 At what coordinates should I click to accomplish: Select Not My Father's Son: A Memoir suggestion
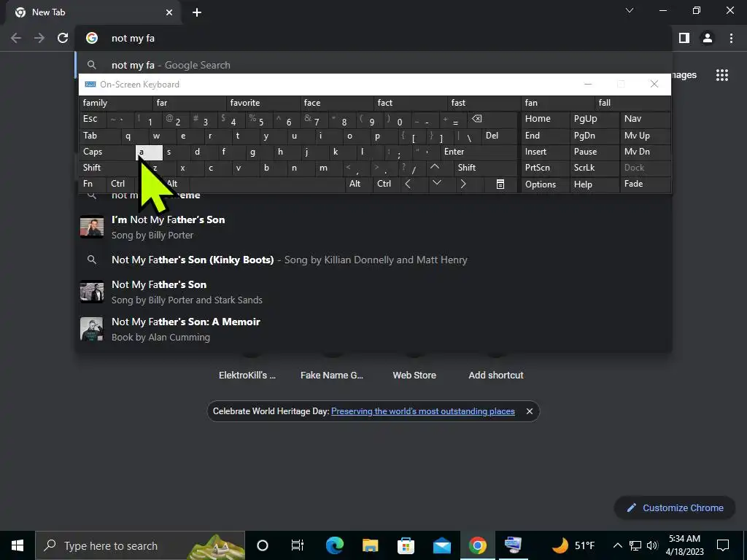374,329
